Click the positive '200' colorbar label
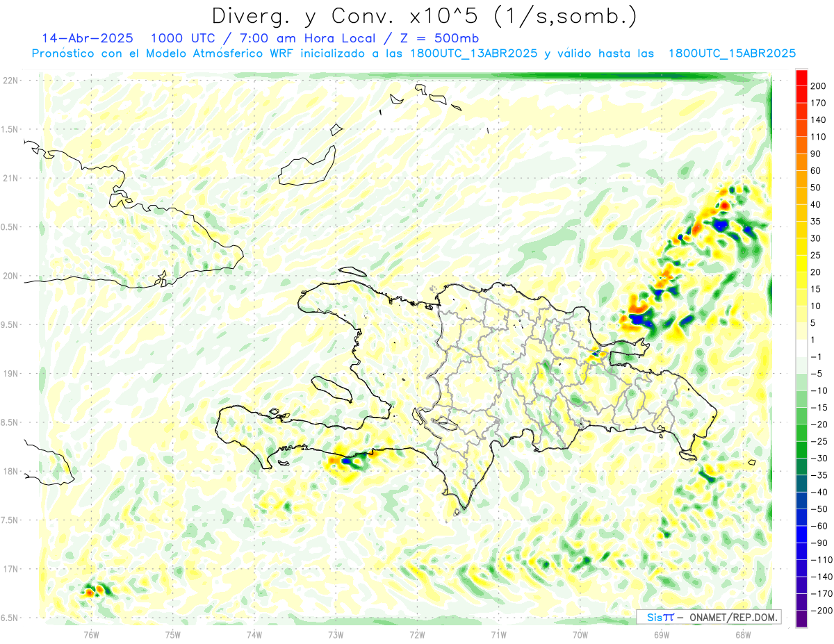 818,85
